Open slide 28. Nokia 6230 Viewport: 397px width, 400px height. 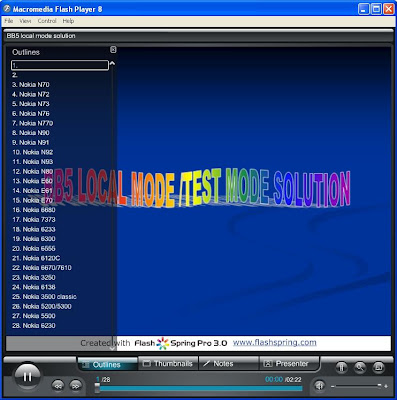pyautogui.click(x=34, y=325)
